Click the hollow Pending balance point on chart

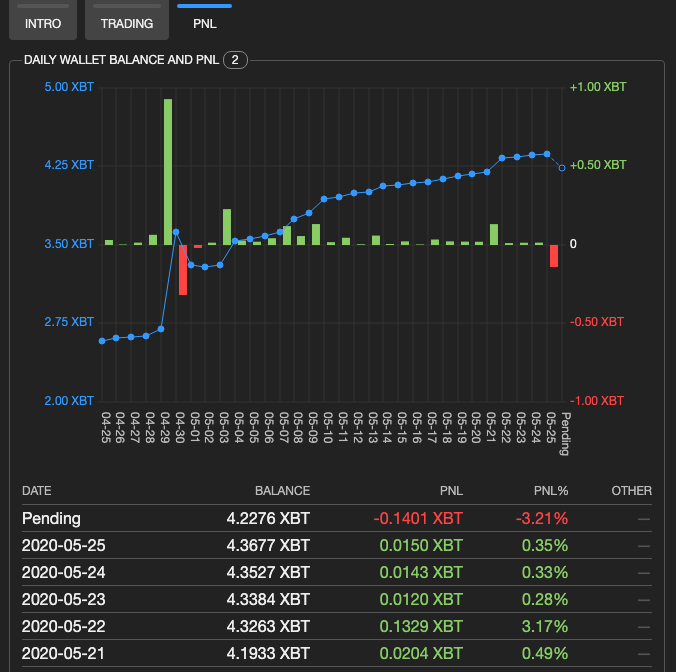(561, 168)
